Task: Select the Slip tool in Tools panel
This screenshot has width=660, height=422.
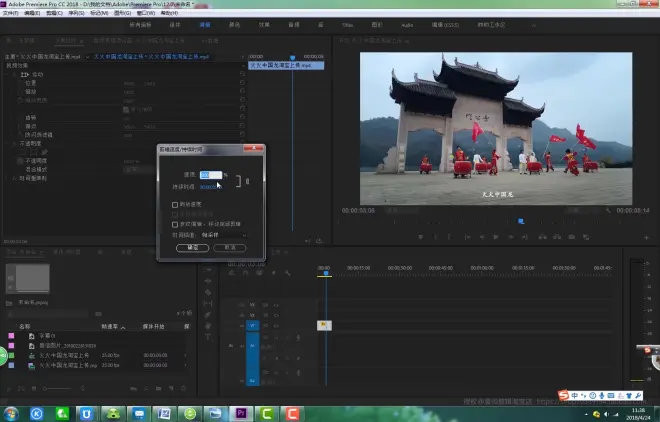Action: point(208,303)
